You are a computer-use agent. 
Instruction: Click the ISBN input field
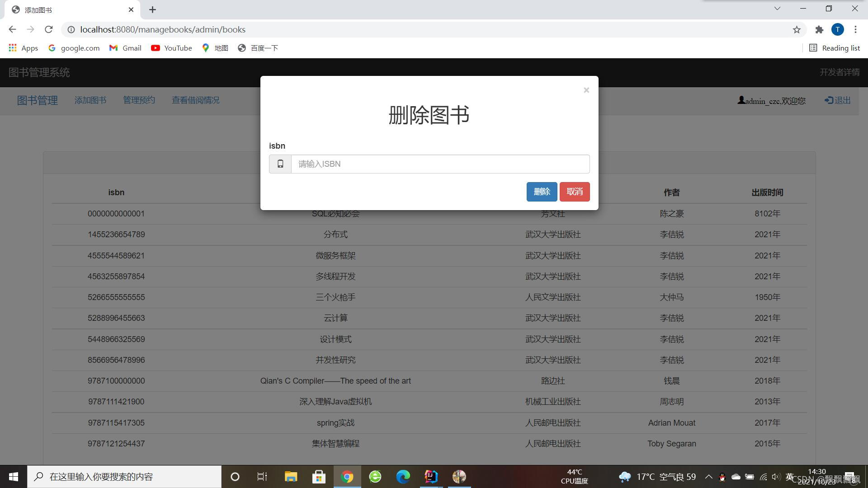tap(440, 164)
